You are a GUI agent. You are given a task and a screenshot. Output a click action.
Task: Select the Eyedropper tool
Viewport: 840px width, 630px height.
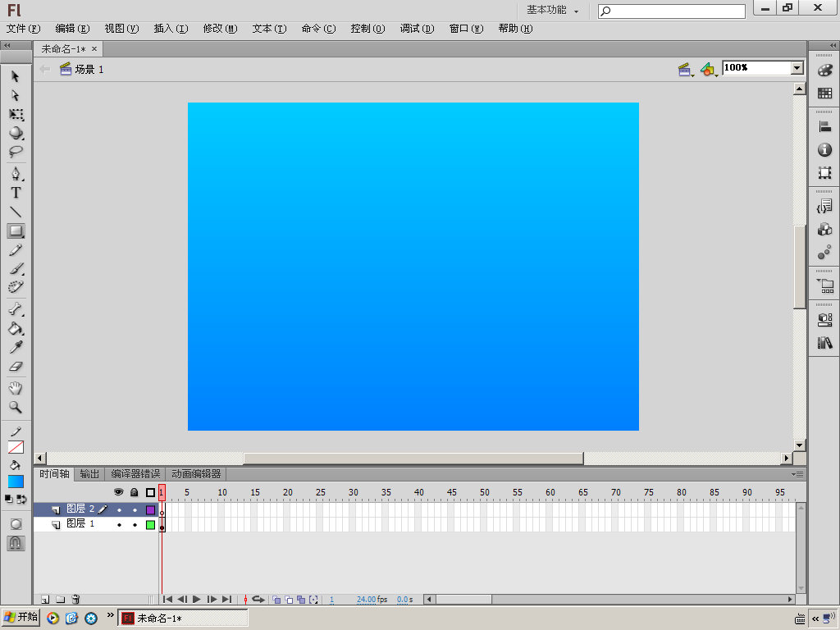click(16, 347)
